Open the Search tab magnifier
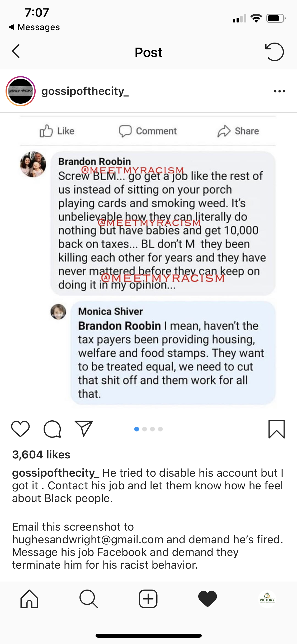This screenshot has height=644, width=297. click(x=89, y=599)
